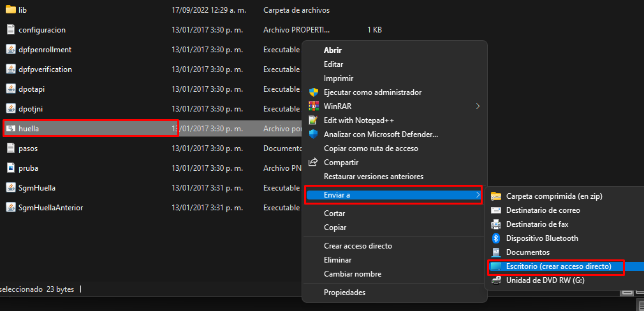Click the status bar 23 bytes text
Screen dimensions: 644x311
pyautogui.click(x=61, y=289)
